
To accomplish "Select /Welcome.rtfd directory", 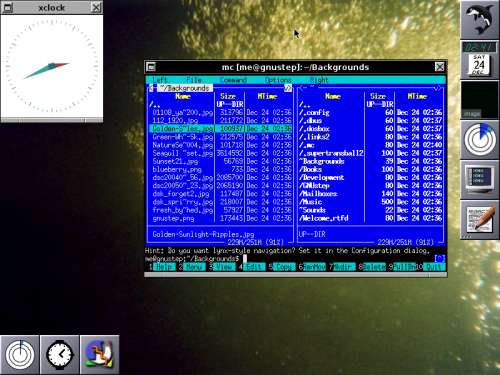I will tap(370, 218).
